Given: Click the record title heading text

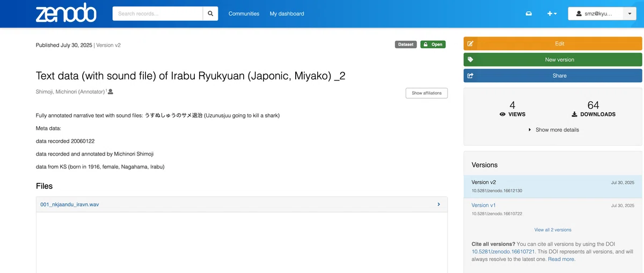Looking at the screenshot, I should [191, 76].
